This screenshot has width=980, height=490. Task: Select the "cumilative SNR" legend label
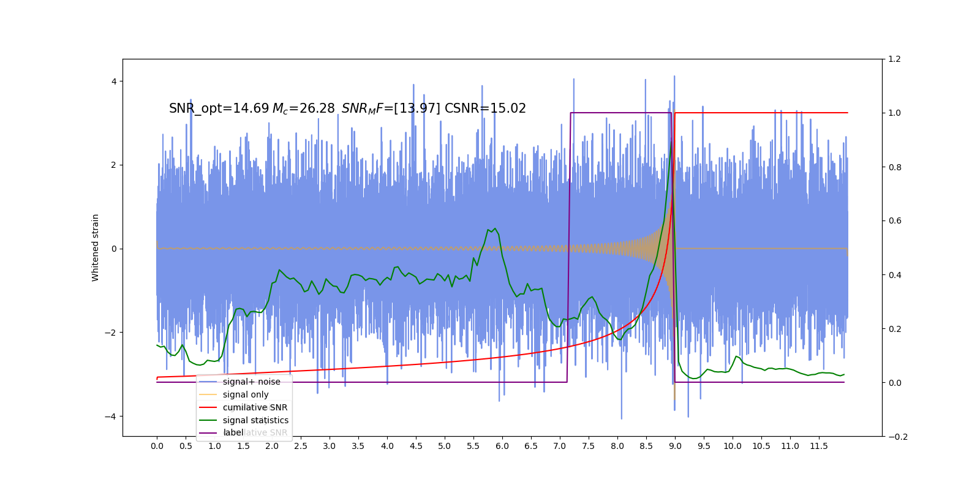pos(255,407)
